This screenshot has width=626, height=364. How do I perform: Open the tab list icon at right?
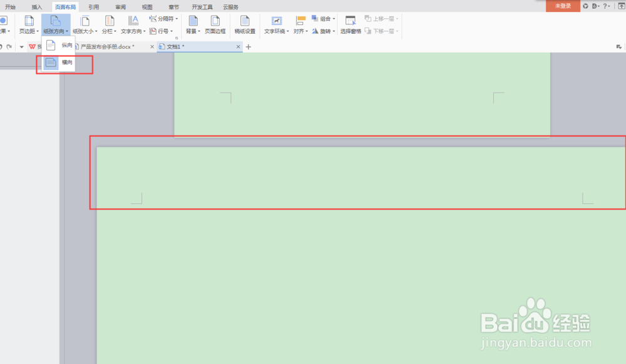click(619, 47)
